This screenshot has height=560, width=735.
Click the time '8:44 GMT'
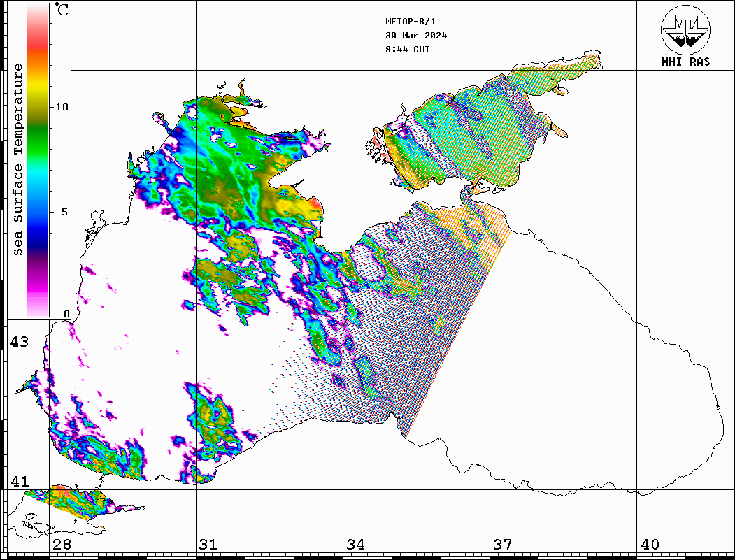(x=407, y=49)
